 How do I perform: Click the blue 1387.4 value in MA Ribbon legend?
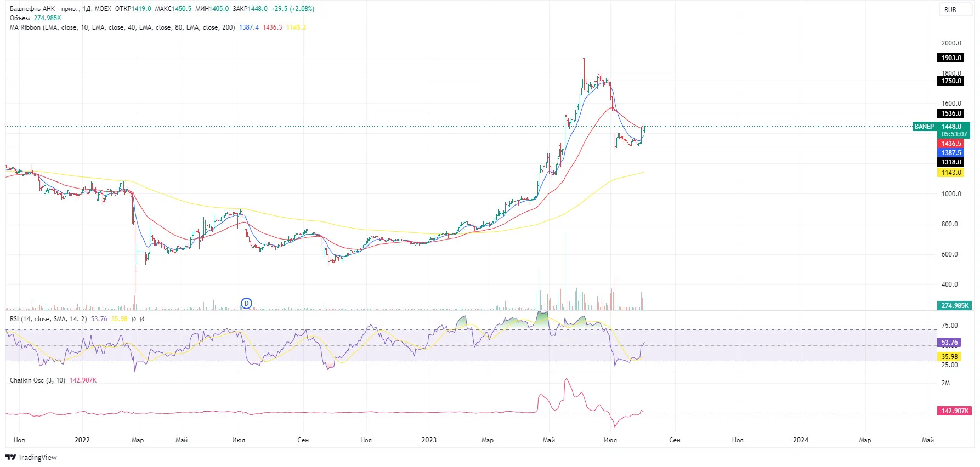pyautogui.click(x=249, y=27)
